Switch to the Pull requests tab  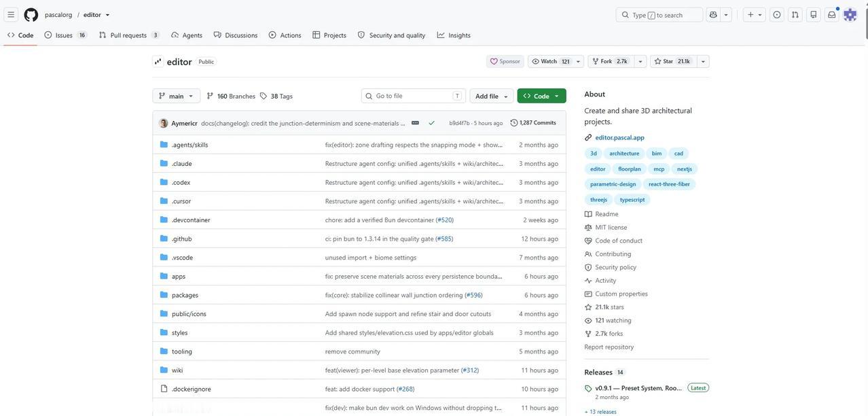128,35
